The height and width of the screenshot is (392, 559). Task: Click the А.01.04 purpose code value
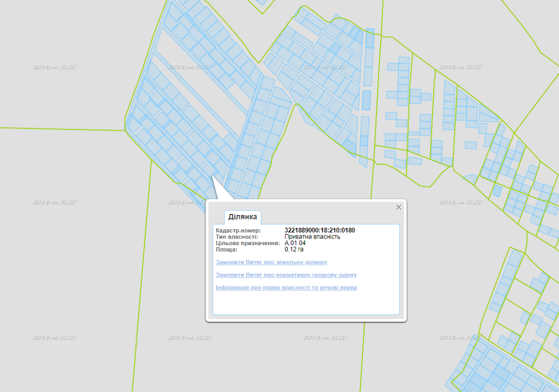[295, 243]
